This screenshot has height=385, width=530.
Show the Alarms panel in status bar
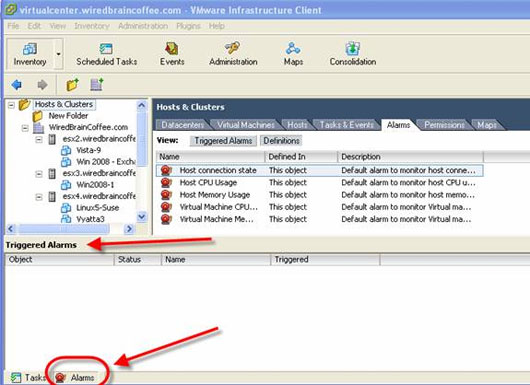pyautogui.click(x=75, y=378)
